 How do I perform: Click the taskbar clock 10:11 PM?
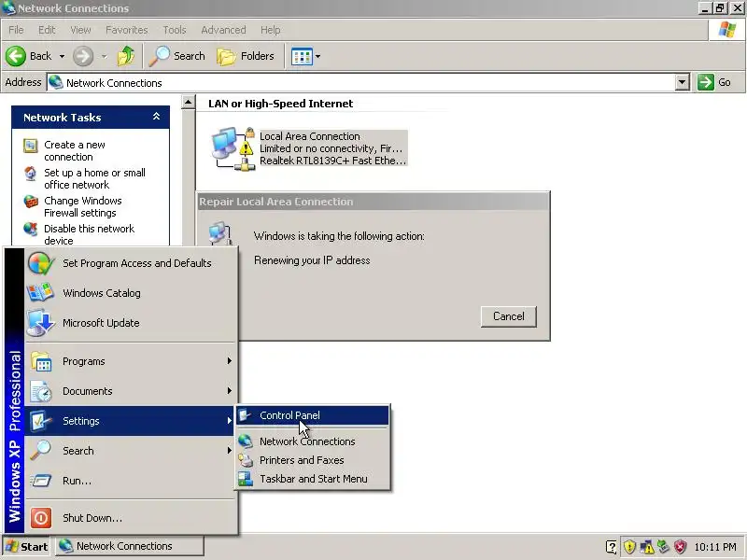coord(715,547)
